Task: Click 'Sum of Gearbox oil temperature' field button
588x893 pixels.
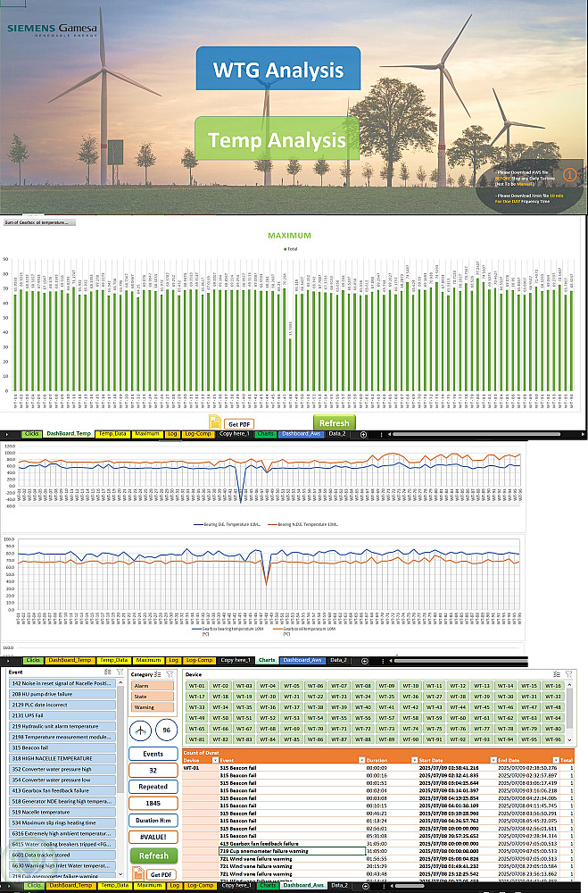Action: click(x=39, y=222)
